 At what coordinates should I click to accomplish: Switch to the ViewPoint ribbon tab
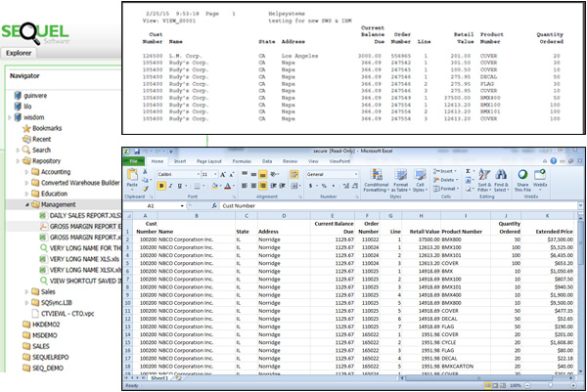click(339, 161)
